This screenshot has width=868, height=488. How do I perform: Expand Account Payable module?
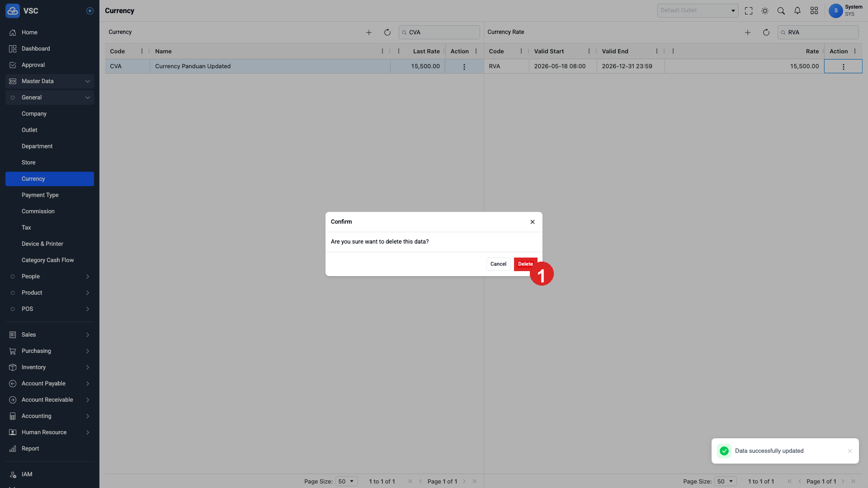click(50, 384)
